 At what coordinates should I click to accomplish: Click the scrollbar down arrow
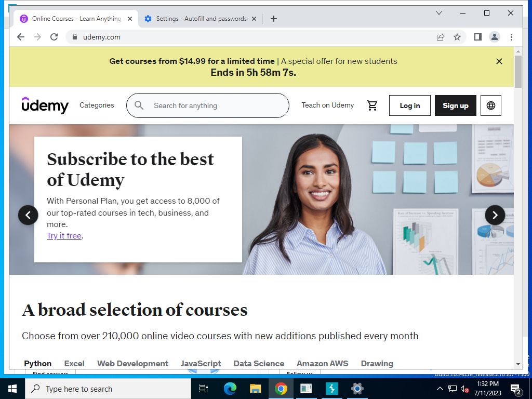tap(518, 364)
